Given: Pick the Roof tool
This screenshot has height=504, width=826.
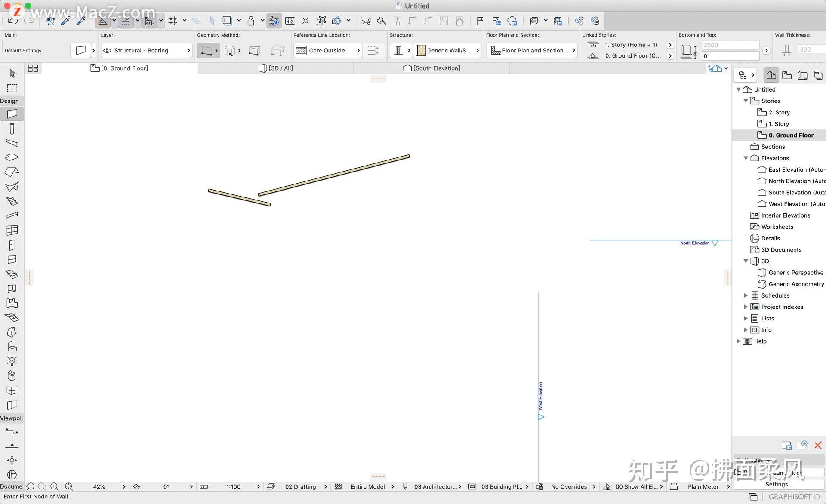Looking at the screenshot, I should tap(12, 172).
